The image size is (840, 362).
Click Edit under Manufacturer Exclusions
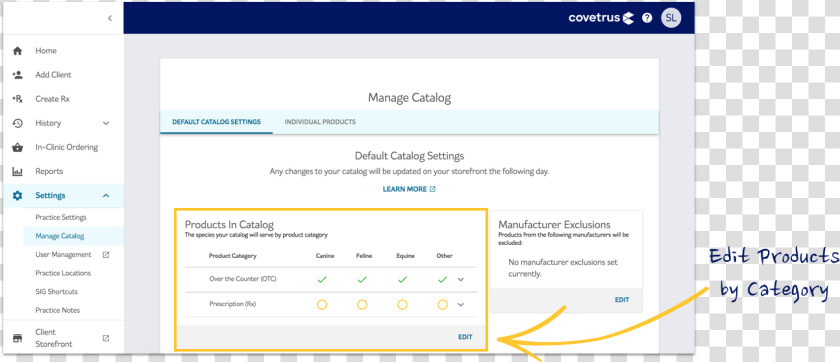pos(622,300)
